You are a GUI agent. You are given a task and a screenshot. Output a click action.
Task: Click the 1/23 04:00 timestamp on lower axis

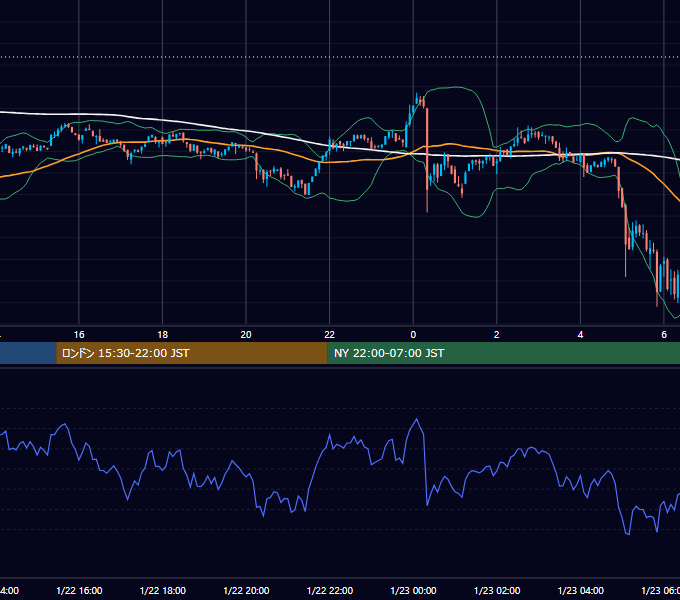(581, 590)
